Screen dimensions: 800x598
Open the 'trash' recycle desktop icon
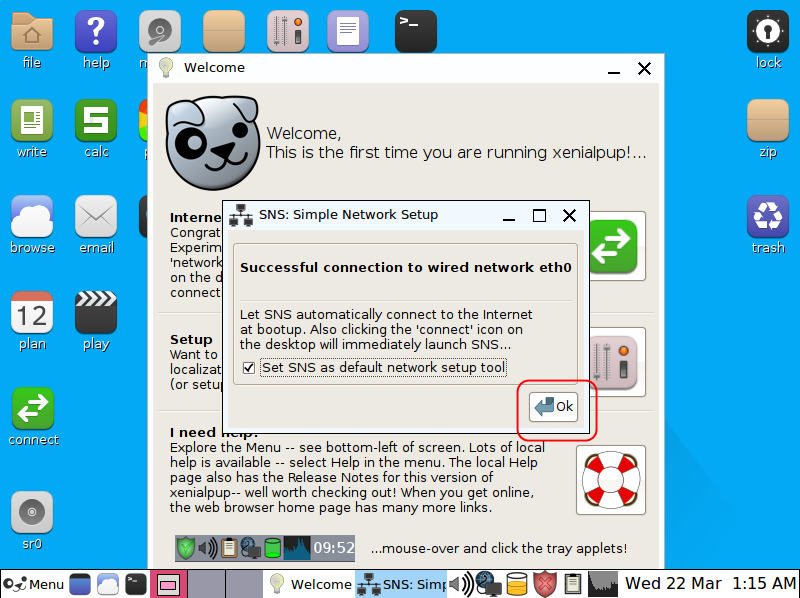pos(768,217)
